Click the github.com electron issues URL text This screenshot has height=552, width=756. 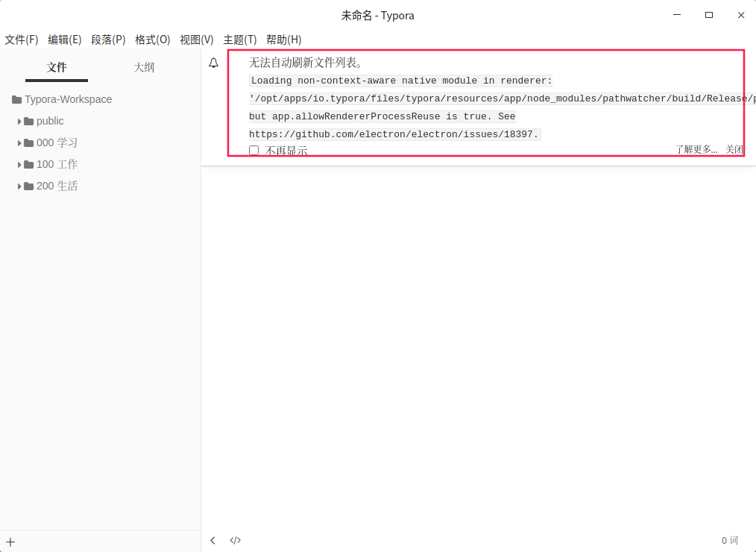[394, 134]
